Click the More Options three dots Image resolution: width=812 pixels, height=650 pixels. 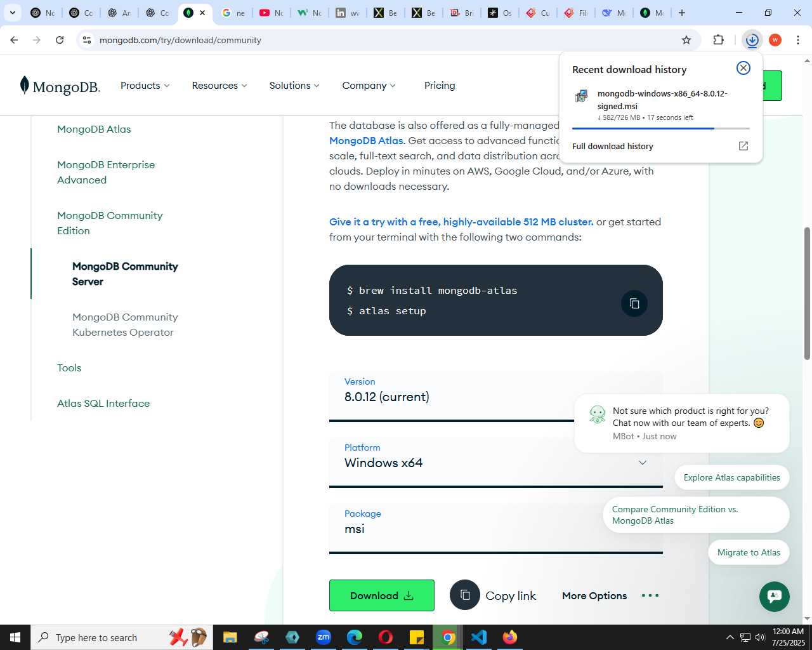(650, 595)
